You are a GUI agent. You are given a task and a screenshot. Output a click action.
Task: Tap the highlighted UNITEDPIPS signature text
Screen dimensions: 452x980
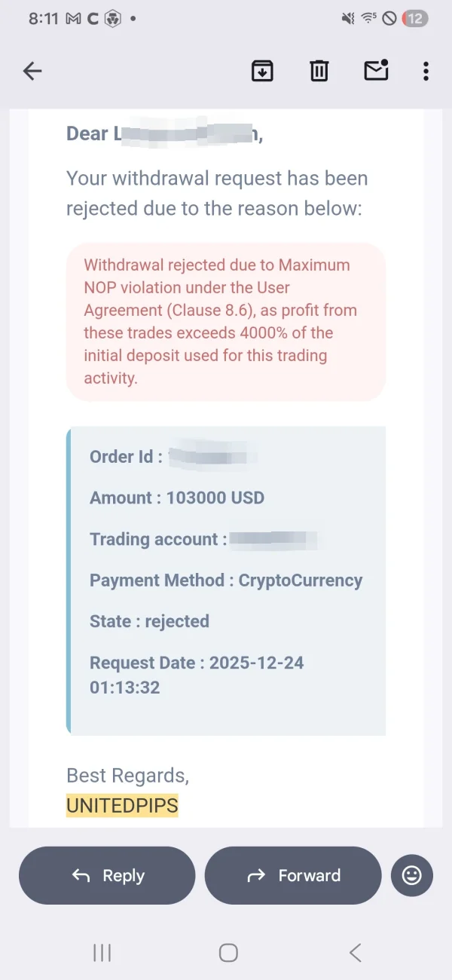click(x=122, y=806)
